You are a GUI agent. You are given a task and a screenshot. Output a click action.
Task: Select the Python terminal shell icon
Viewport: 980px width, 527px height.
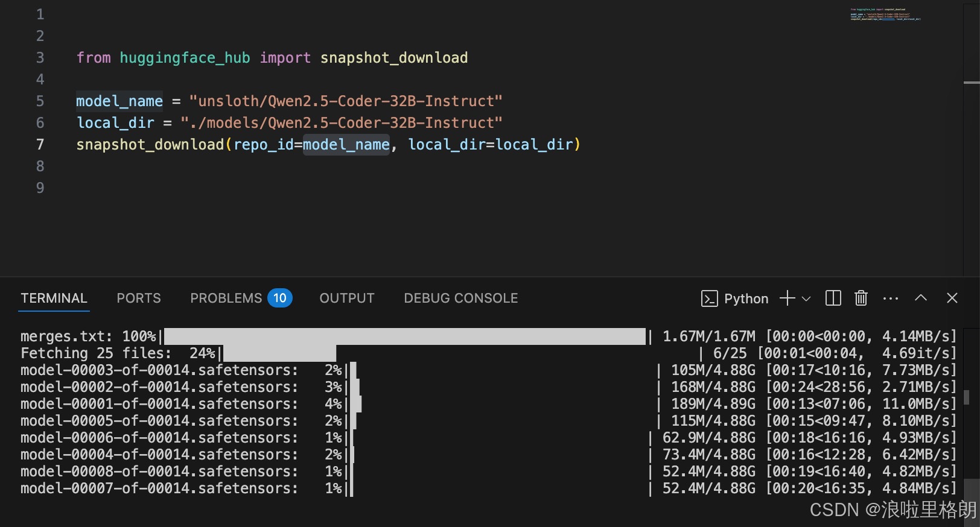(710, 298)
